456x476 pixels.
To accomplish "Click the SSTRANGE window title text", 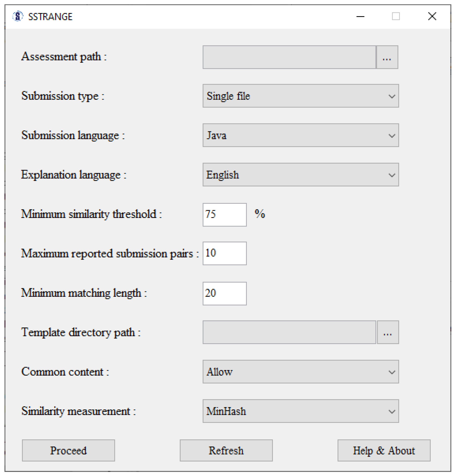I will pyautogui.click(x=50, y=17).
